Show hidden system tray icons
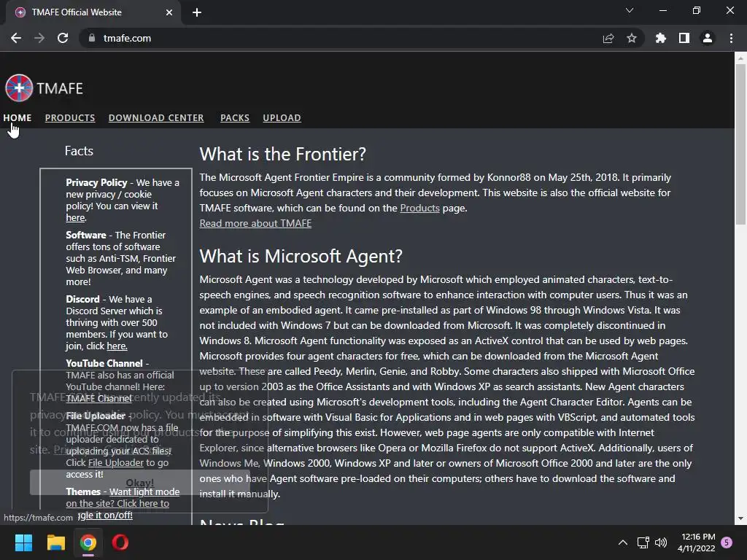This screenshot has height=560, width=747. (x=623, y=542)
